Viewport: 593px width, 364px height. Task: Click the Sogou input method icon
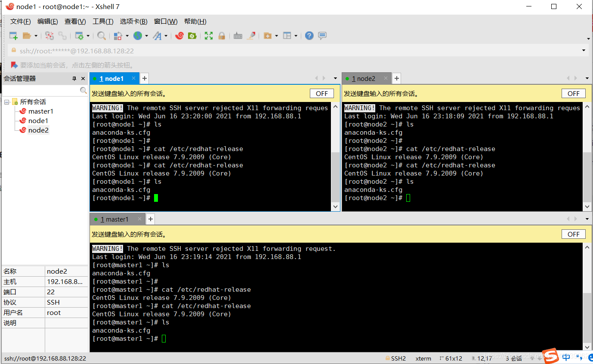(x=550, y=356)
